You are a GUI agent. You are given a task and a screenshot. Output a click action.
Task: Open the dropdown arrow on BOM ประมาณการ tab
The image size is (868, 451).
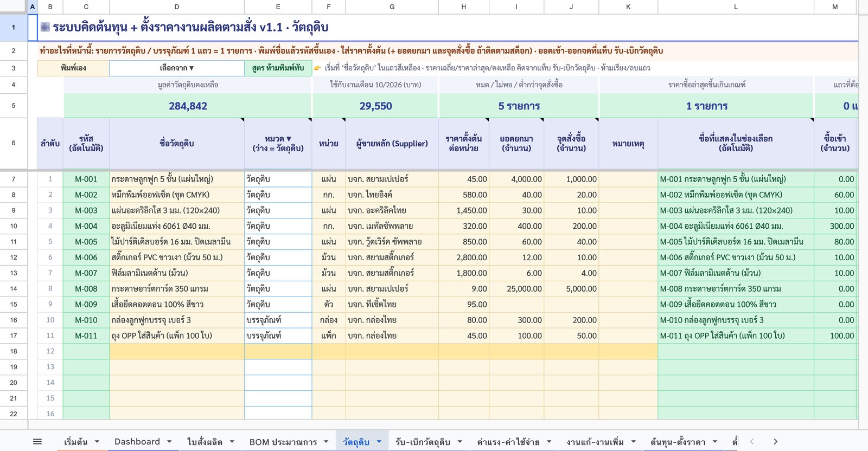pyautogui.click(x=326, y=442)
